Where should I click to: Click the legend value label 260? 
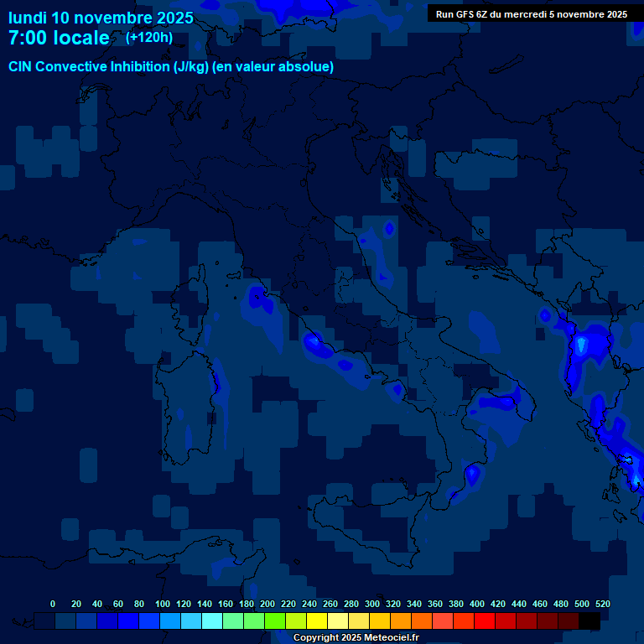(x=330, y=604)
